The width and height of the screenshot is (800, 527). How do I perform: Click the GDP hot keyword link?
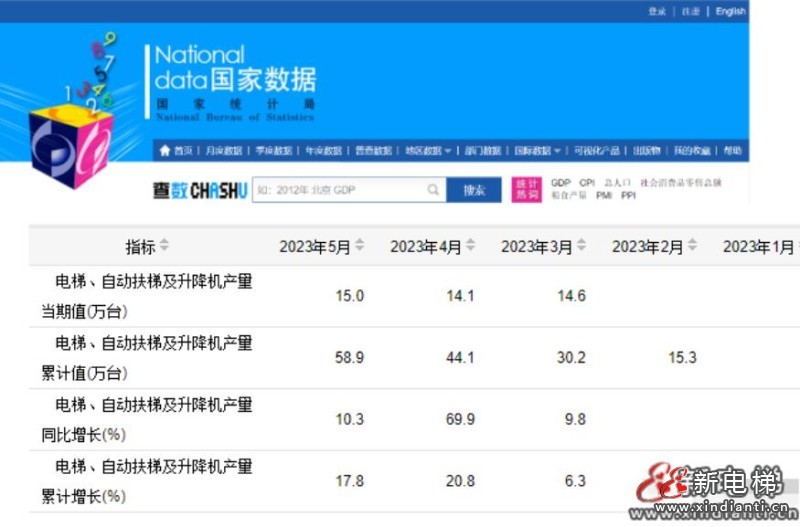point(560,183)
